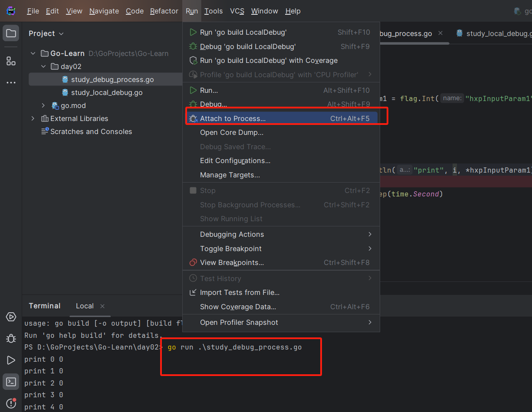
Task: Collapse the day02 folder
Action: tap(43, 66)
